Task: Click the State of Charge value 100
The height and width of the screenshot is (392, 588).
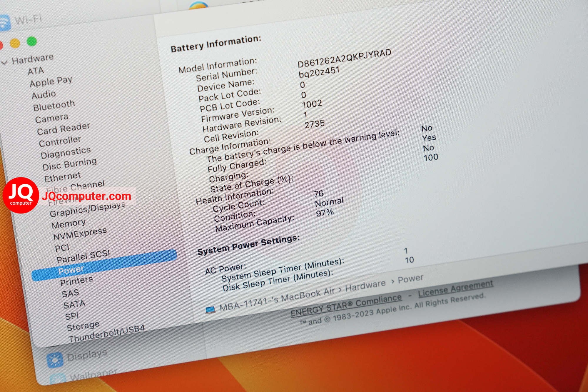Action: [x=431, y=158]
